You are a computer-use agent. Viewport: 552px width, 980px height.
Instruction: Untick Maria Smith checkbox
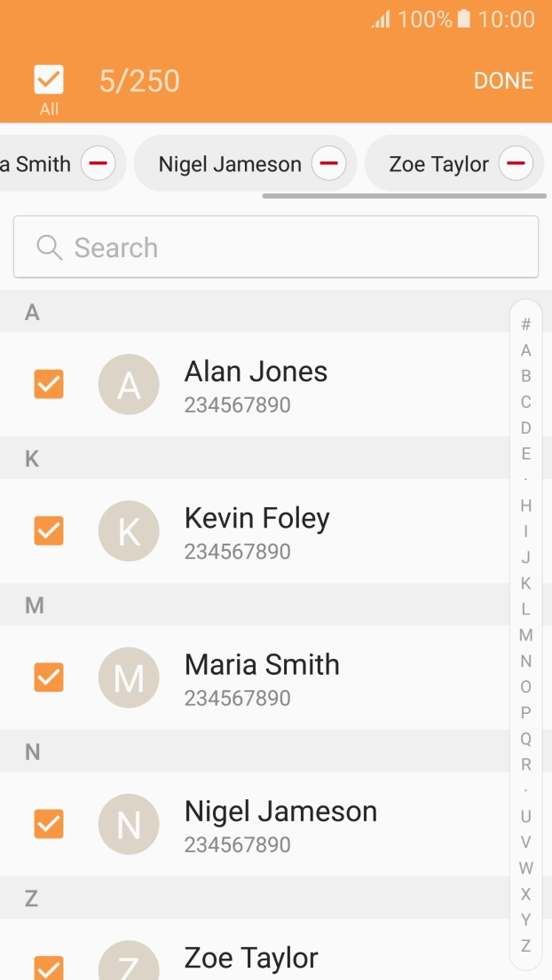tap(49, 678)
